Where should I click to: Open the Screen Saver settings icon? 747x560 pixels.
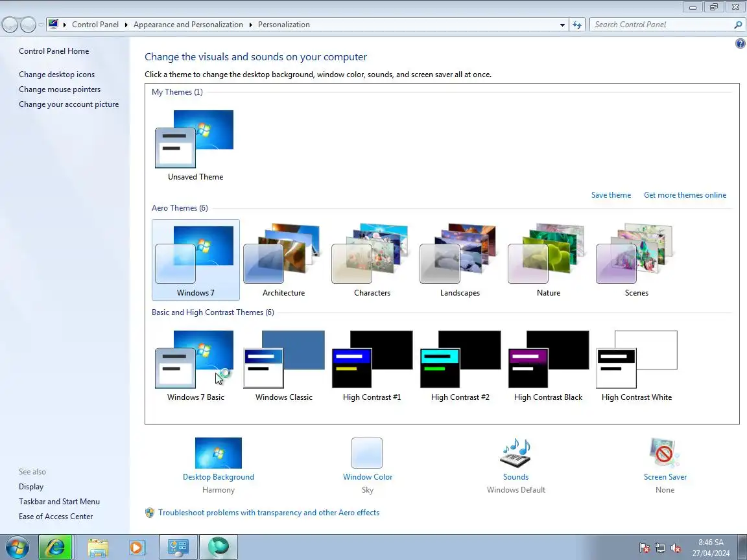(x=665, y=453)
